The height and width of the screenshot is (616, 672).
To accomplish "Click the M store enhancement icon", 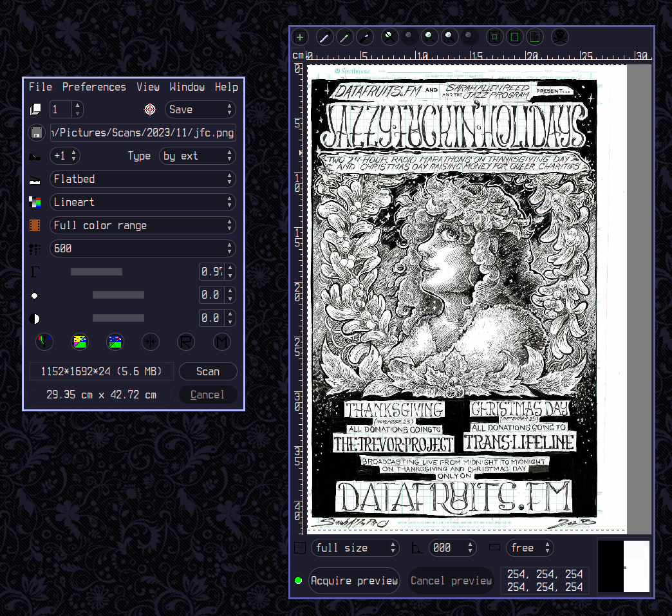I will (221, 342).
